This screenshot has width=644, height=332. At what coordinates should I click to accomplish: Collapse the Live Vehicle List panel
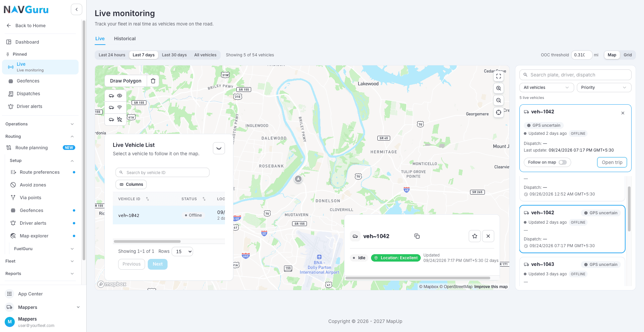(x=219, y=148)
